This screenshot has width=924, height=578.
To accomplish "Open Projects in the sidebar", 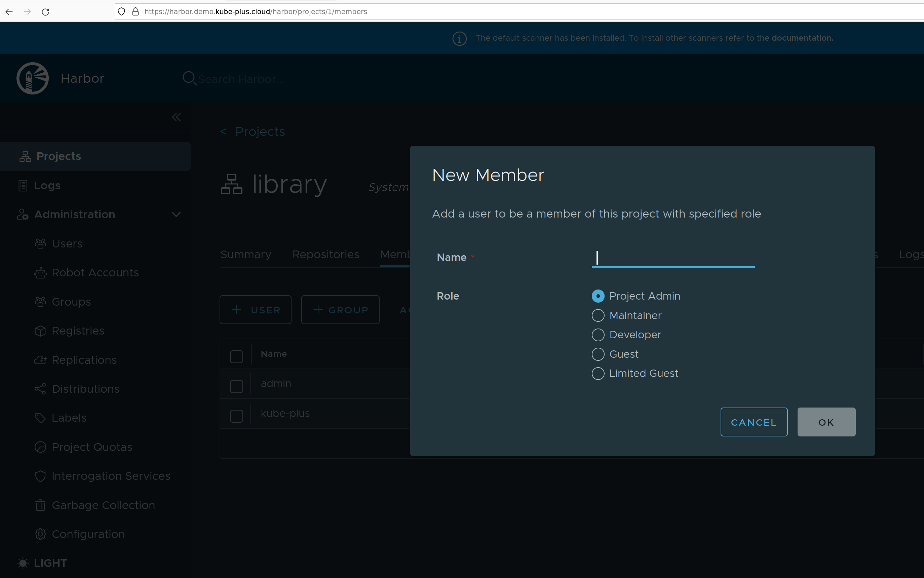I will (95, 156).
